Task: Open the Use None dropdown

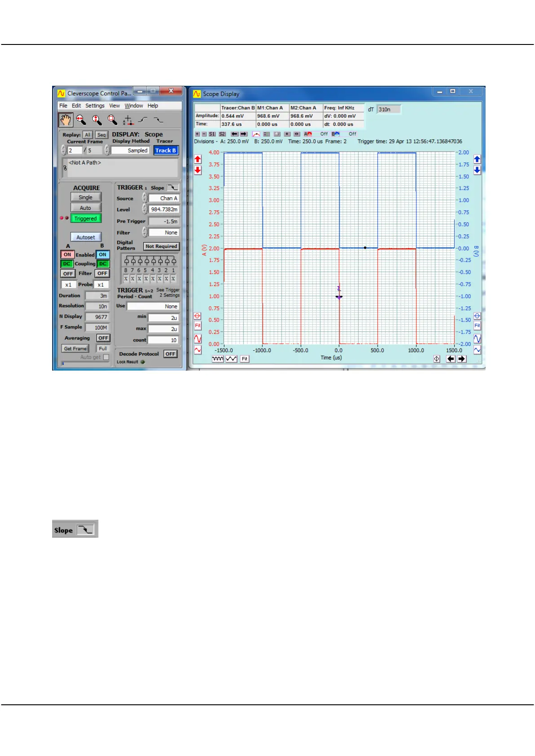Action: pyautogui.click(x=153, y=306)
